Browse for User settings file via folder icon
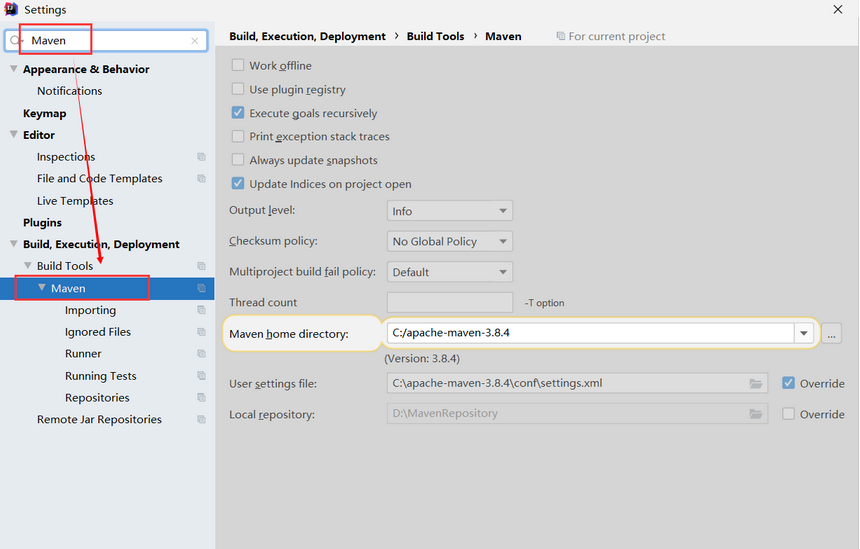The width and height of the screenshot is (860, 549). [756, 383]
